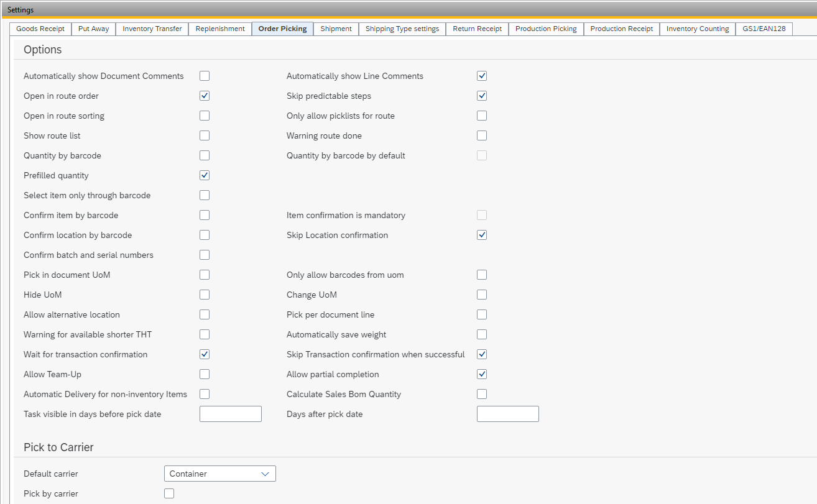The image size is (817, 504).
Task: Go to the GS1/EAN128 tab
Action: coord(764,29)
